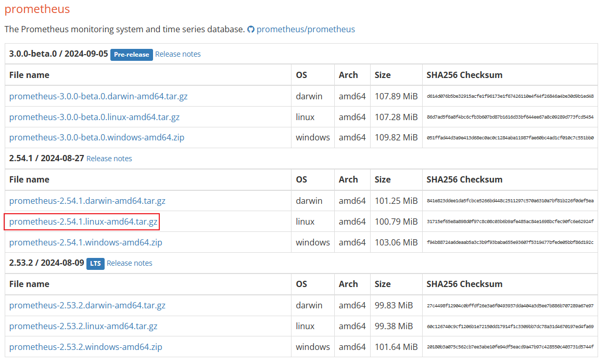The height and width of the screenshot is (364, 608).
Task: Click the 3.0.0-beta.0 / 2024-09-05 version heading
Action: coord(58,54)
